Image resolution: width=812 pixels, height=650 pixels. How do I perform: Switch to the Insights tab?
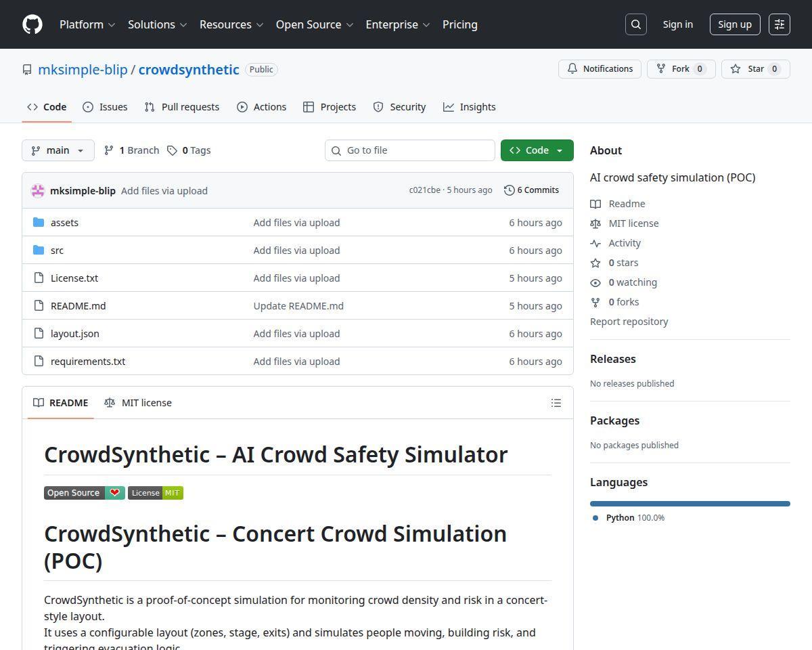click(x=470, y=107)
